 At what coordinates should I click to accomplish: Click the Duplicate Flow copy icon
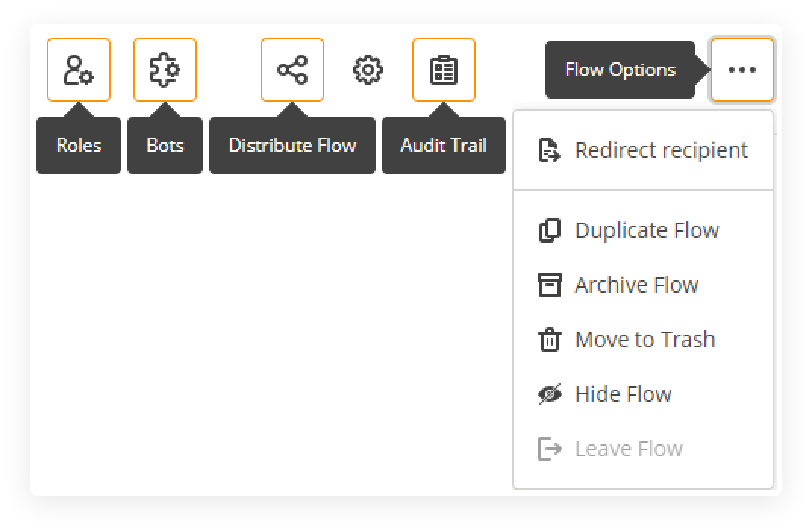click(549, 230)
